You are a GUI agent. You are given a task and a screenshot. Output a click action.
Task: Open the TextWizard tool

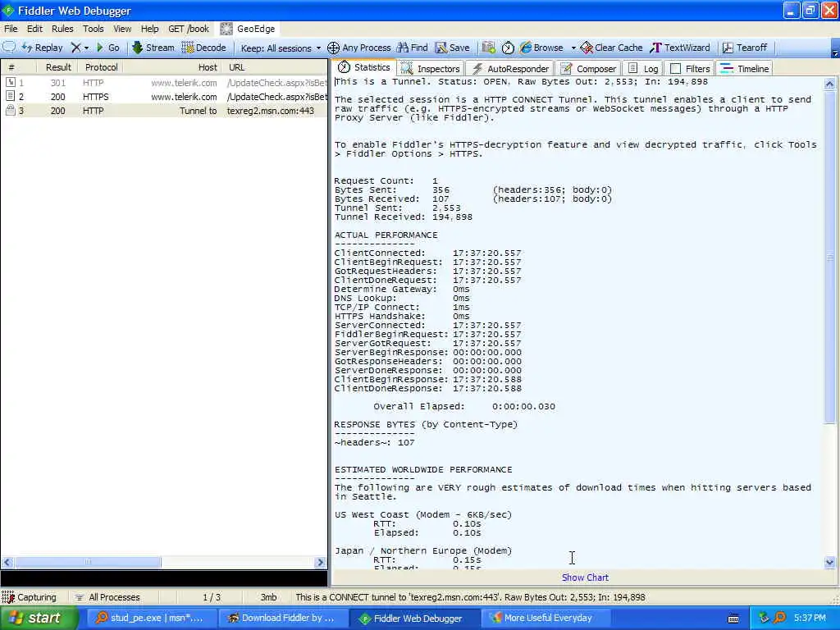680,48
